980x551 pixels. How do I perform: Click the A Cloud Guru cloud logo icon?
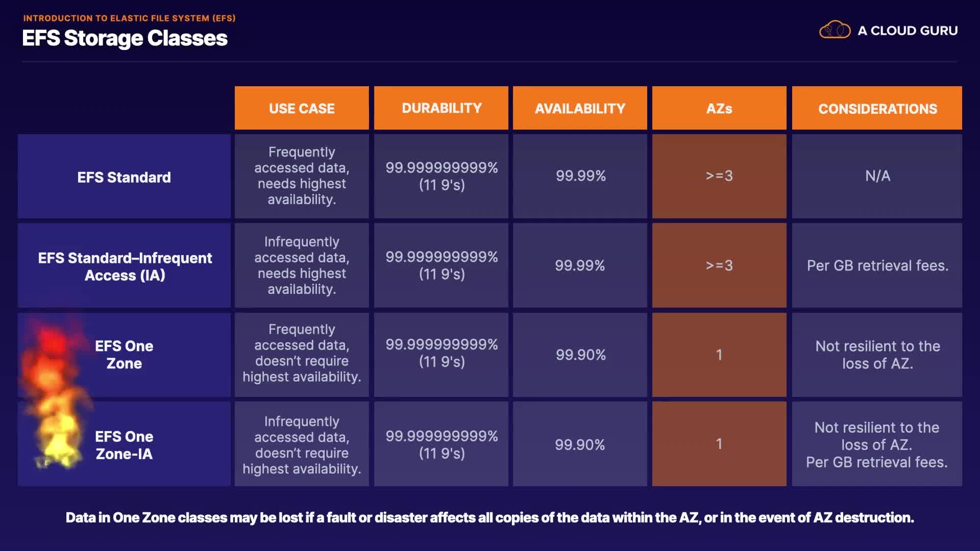coord(835,30)
